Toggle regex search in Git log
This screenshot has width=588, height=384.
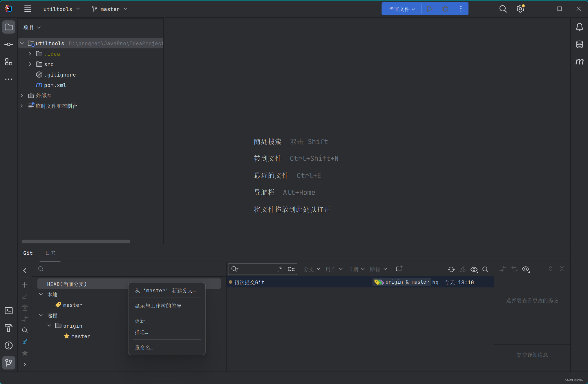point(280,269)
